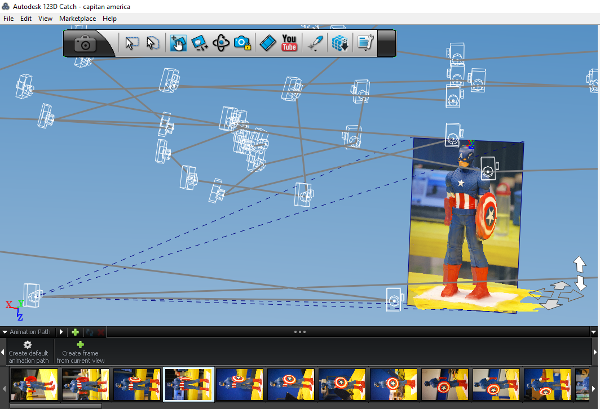Select the Orbit tool
600x409 pixels.
[221, 43]
